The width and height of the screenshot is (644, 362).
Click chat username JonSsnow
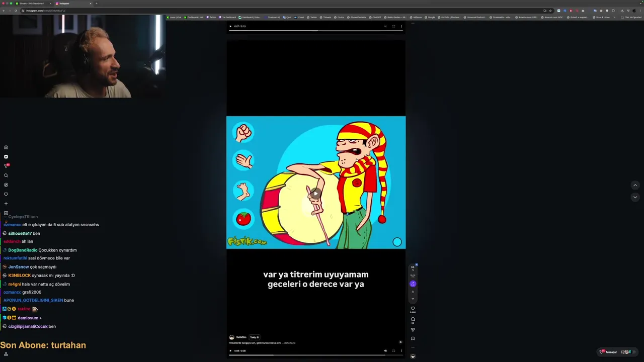[18, 267]
